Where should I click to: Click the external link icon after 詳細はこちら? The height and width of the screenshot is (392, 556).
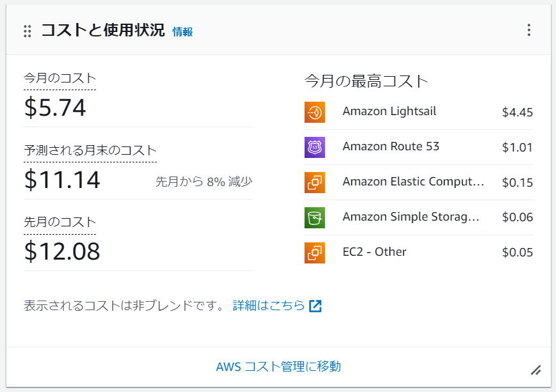click(x=315, y=306)
